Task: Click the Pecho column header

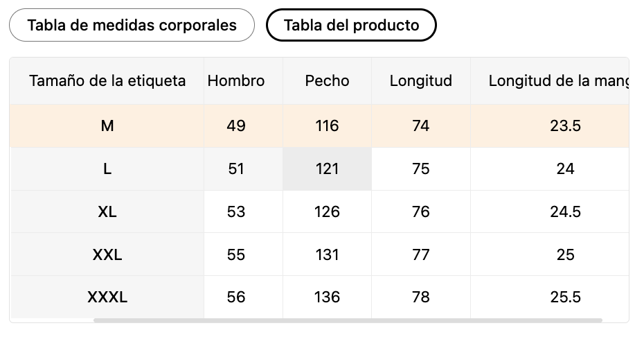Action: (x=327, y=81)
